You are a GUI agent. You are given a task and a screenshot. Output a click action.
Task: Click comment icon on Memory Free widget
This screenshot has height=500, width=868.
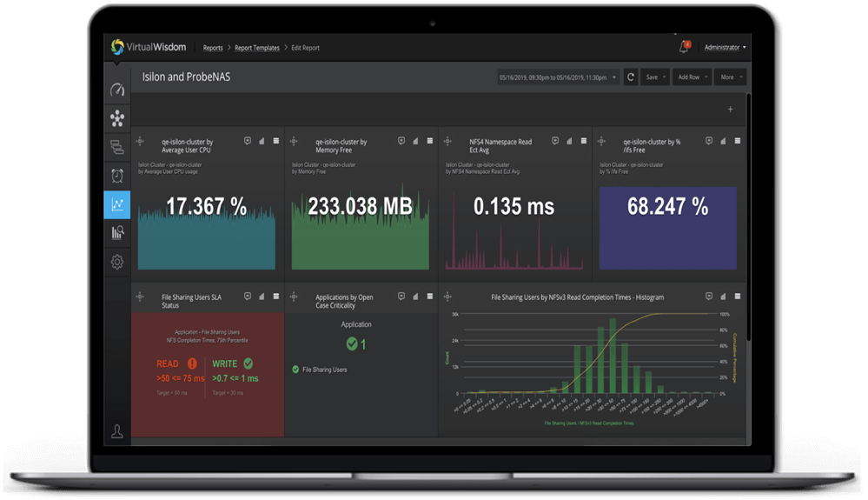tap(401, 141)
